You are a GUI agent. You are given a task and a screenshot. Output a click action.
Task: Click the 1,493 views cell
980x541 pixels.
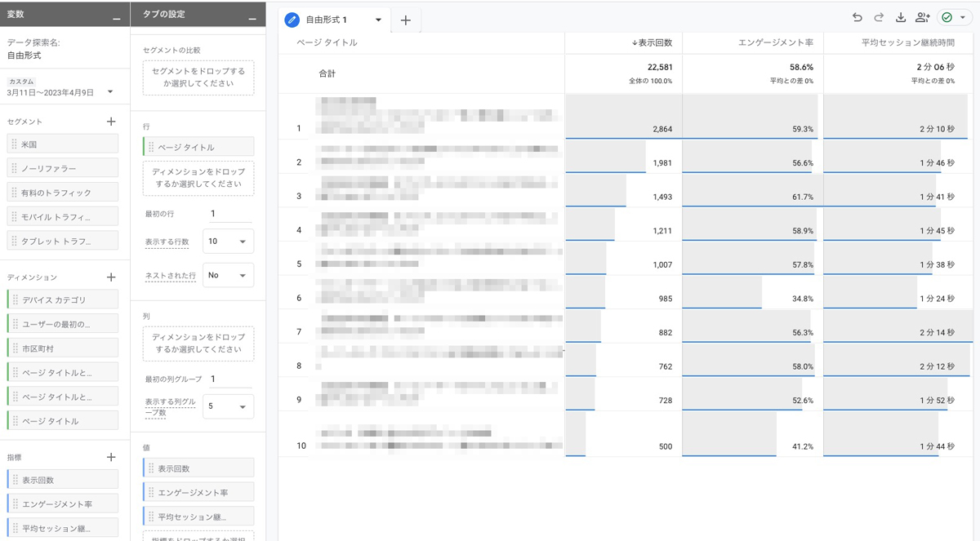click(623, 191)
